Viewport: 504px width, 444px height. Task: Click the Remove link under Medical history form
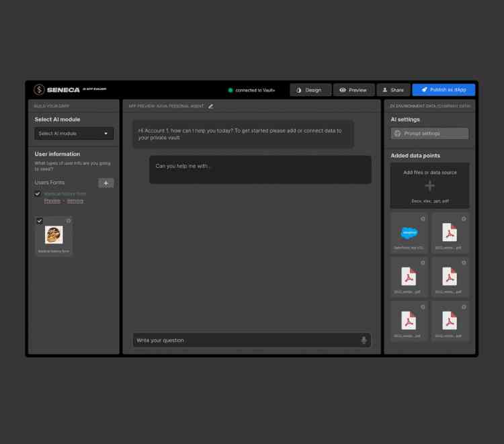[75, 201]
